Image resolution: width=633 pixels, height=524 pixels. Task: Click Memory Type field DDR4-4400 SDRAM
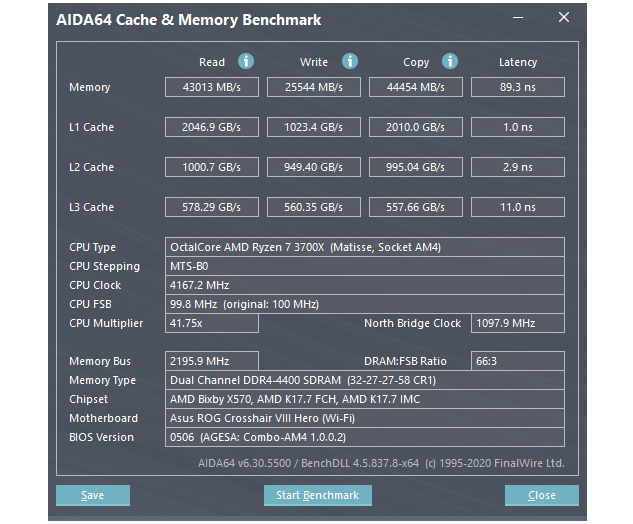(365, 380)
